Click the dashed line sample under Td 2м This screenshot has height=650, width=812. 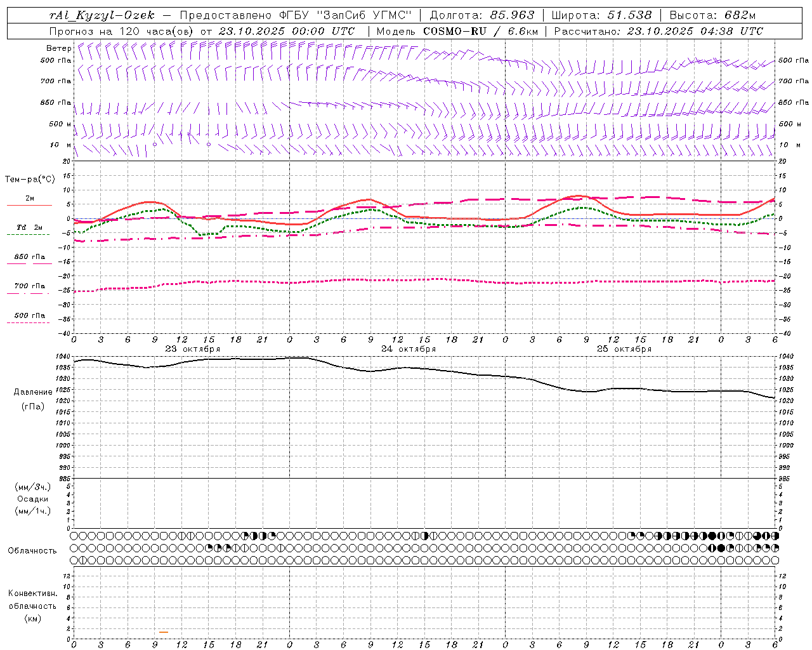(x=29, y=235)
